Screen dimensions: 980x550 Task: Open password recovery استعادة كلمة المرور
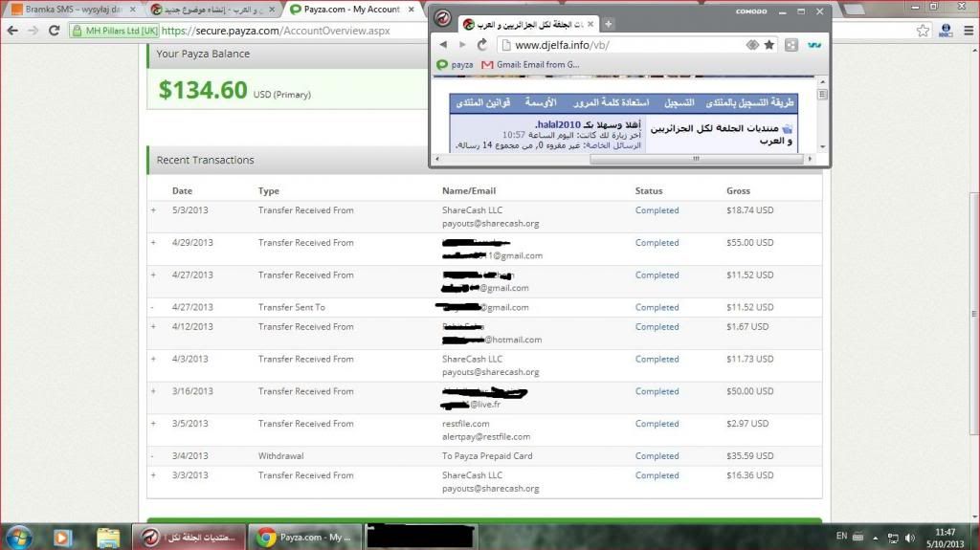coord(612,102)
